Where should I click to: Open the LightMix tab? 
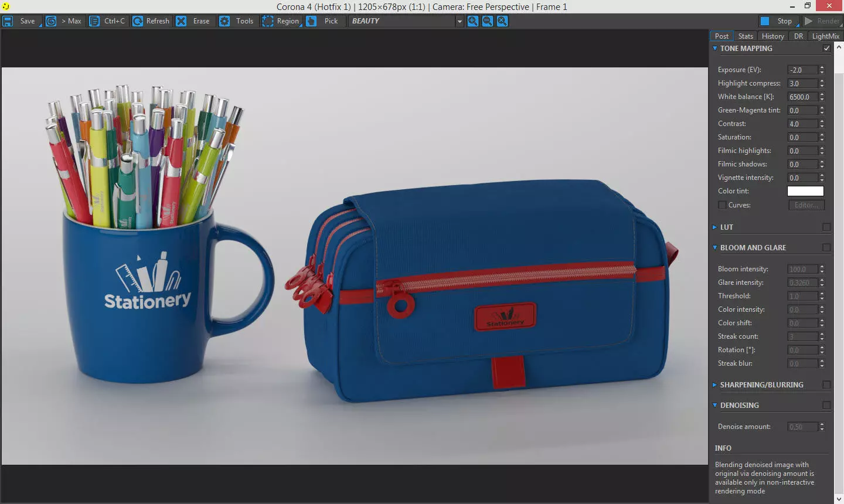coord(825,36)
